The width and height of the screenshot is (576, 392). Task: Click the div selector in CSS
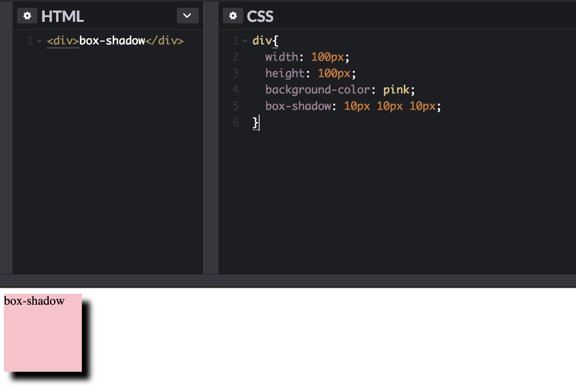261,41
